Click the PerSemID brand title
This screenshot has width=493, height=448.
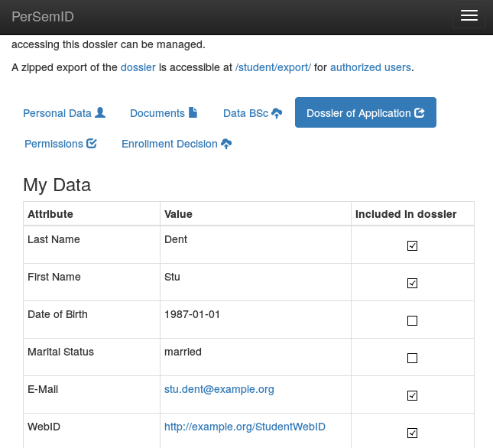click(43, 16)
